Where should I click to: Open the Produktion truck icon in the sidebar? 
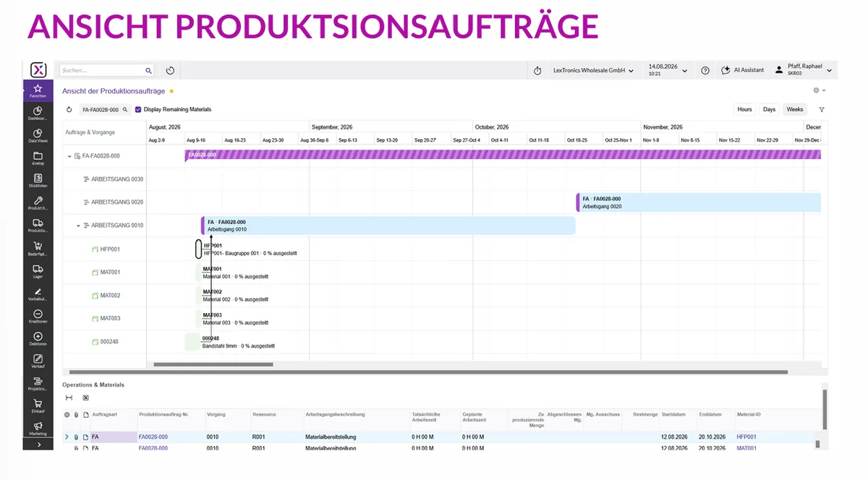pos(38,226)
